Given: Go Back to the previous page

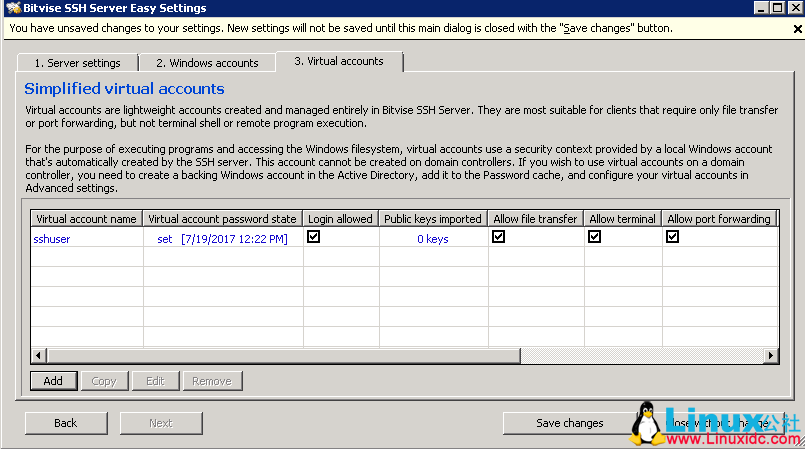Looking at the screenshot, I should (66, 423).
